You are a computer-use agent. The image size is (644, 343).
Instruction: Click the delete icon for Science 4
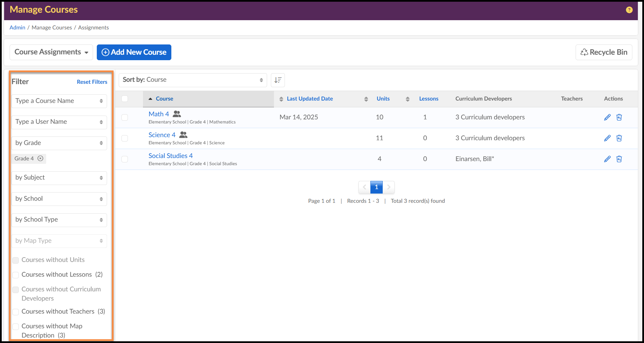619,138
